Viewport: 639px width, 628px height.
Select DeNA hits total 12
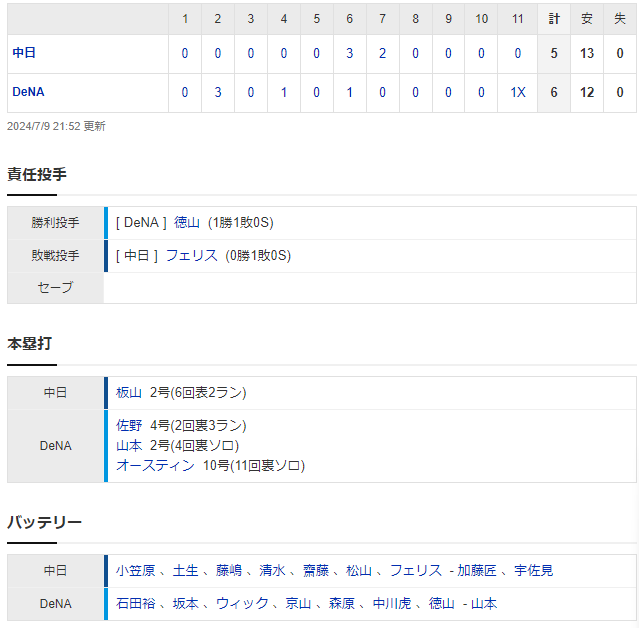(x=587, y=93)
